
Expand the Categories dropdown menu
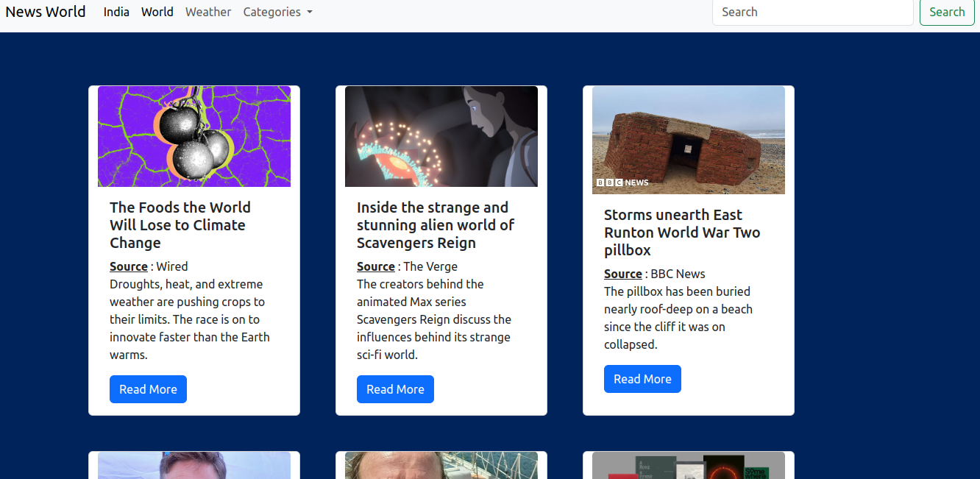click(277, 12)
